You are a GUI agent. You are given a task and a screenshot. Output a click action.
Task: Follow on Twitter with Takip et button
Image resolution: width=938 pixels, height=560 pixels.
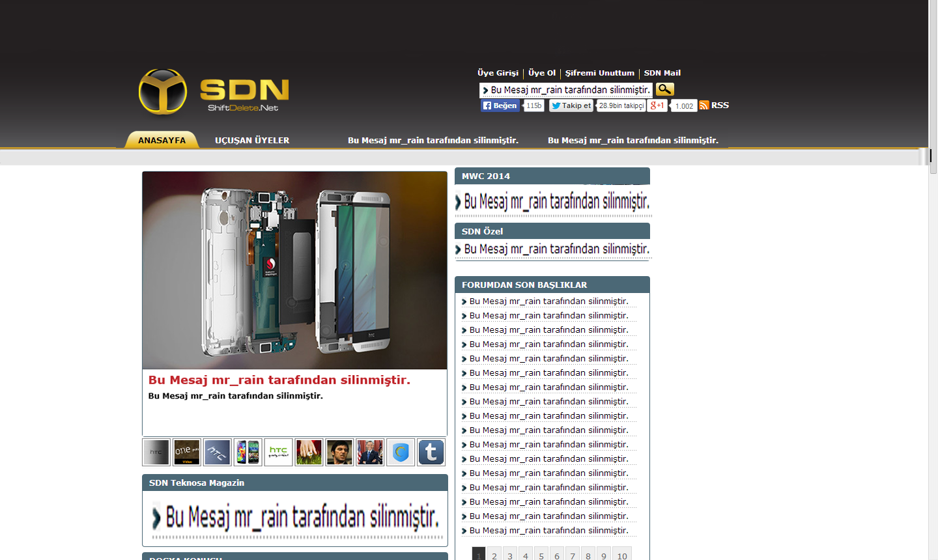tap(571, 105)
